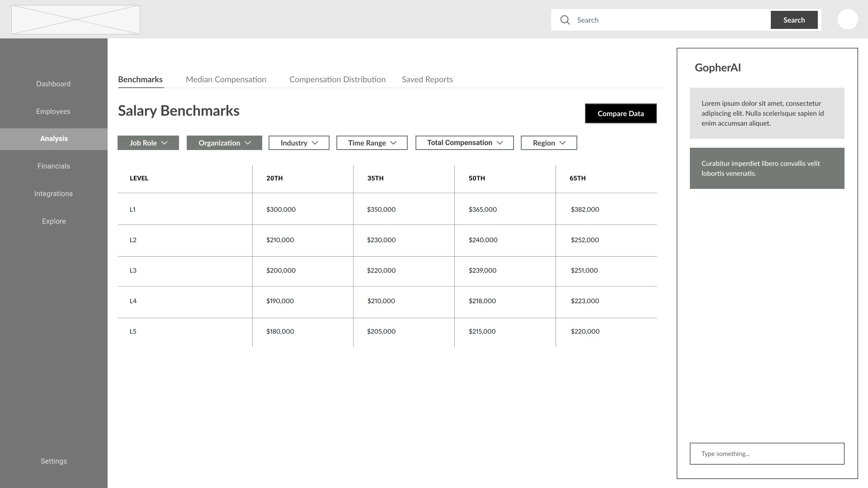
Task: Select the L3 row label
Action: pos(133,270)
